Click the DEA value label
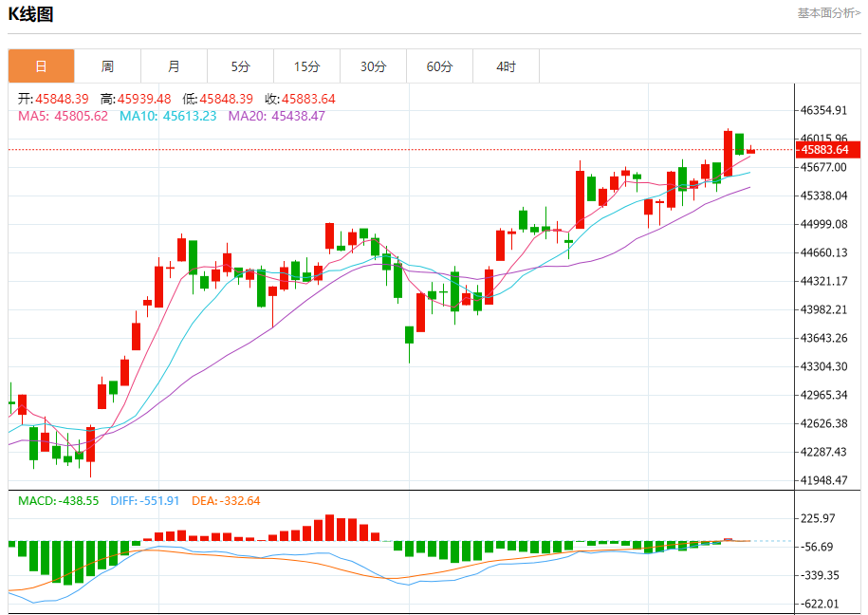Viewport: 868px width, 615px height. (226, 501)
